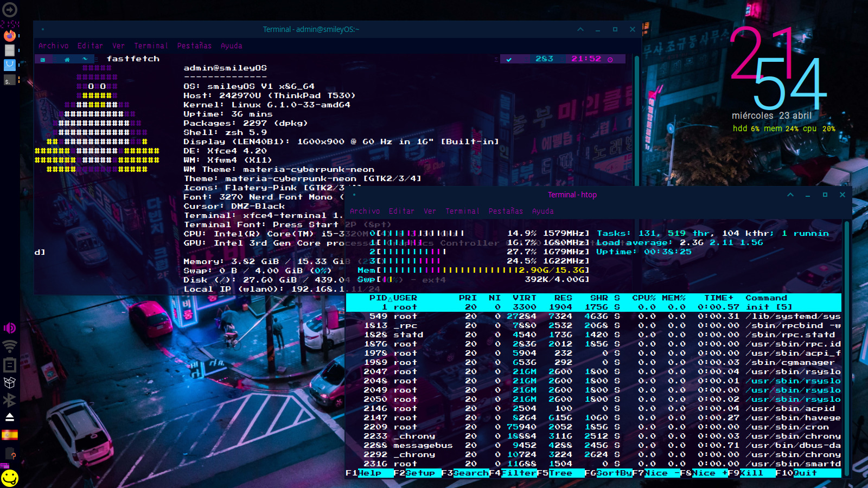Click the eject removable media icon

pos(10,417)
